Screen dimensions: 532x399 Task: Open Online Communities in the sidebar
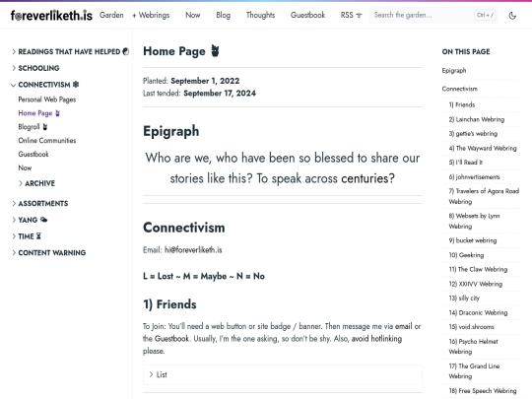(47, 141)
